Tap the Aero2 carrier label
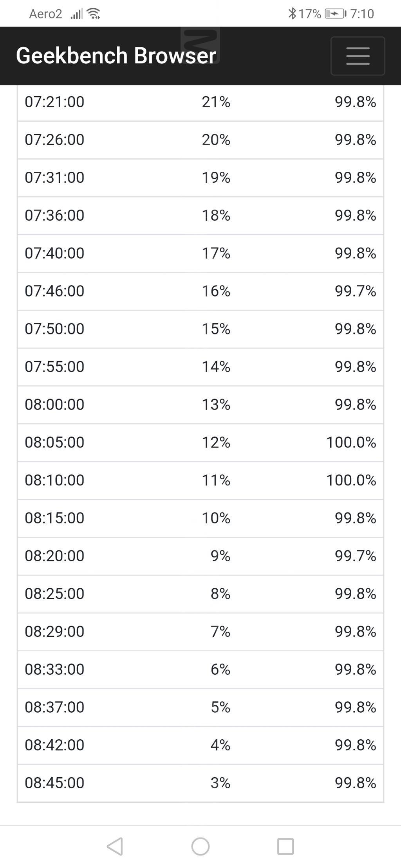The width and height of the screenshot is (401, 868). tap(45, 14)
